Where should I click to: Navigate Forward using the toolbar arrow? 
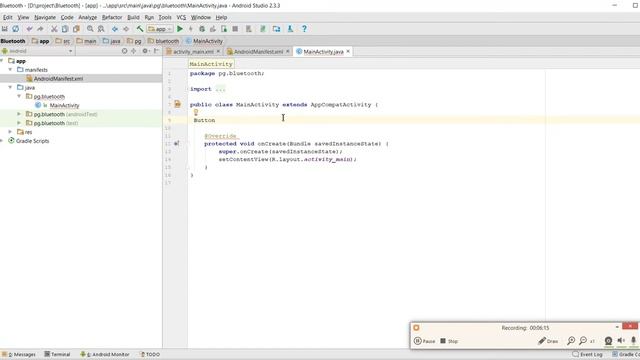click(126, 29)
